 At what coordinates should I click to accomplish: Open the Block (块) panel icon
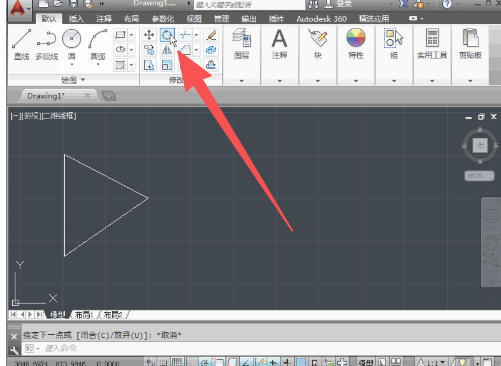click(x=318, y=43)
